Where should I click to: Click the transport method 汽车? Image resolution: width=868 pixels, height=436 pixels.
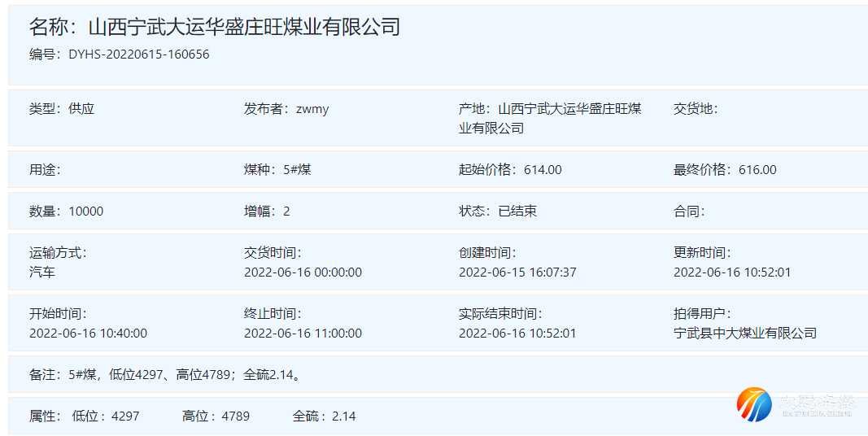(x=42, y=272)
